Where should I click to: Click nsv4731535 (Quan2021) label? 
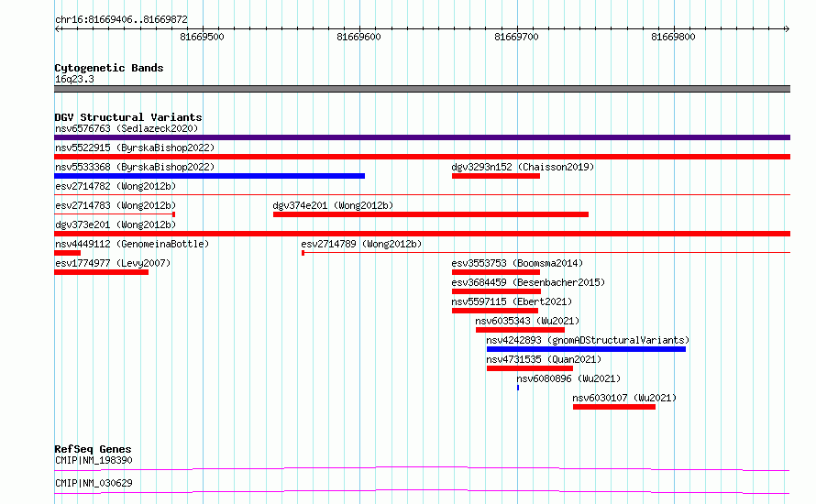[x=544, y=359]
